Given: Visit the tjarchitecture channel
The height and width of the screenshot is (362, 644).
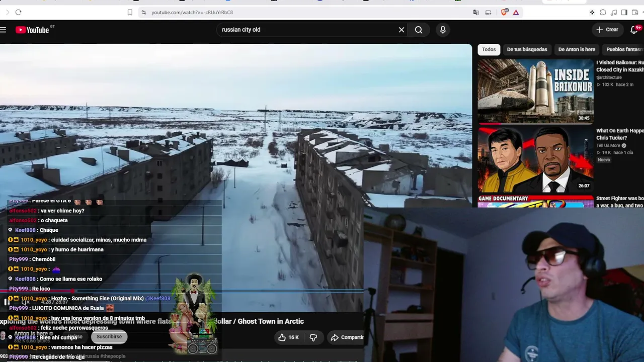Looking at the screenshot, I should pos(609,77).
